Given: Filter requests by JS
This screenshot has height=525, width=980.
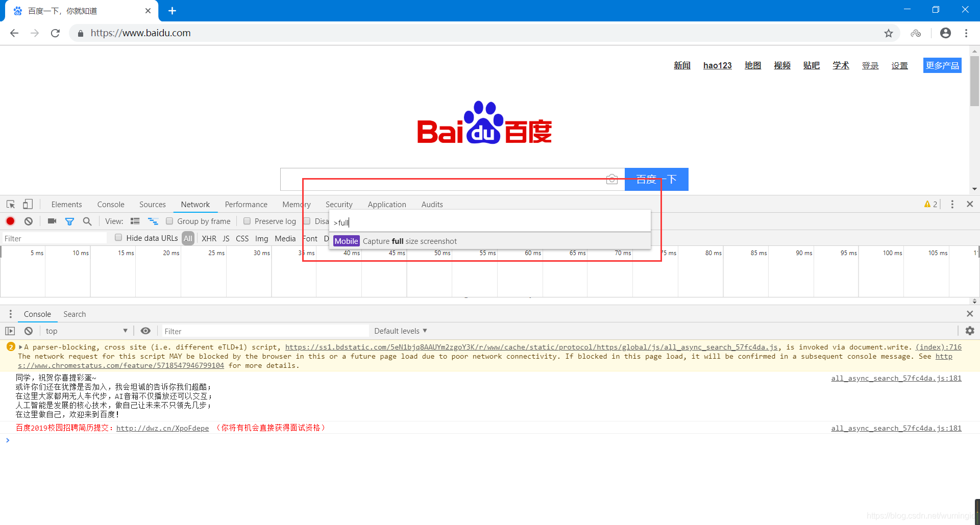Looking at the screenshot, I should click(226, 238).
